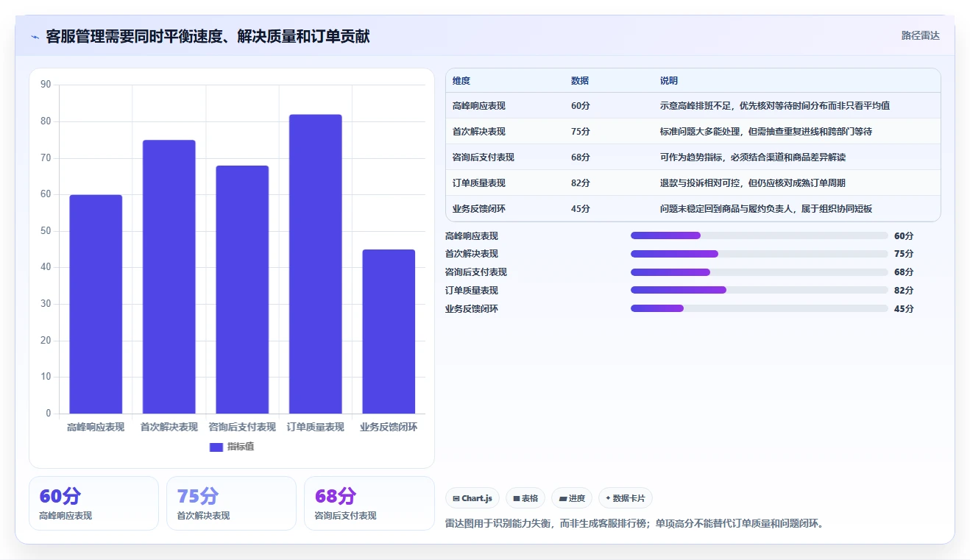Select the 业务反馈闭环 bar in the chart
Image resolution: width=970 pixels, height=560 pixels.
pos(389,331)
